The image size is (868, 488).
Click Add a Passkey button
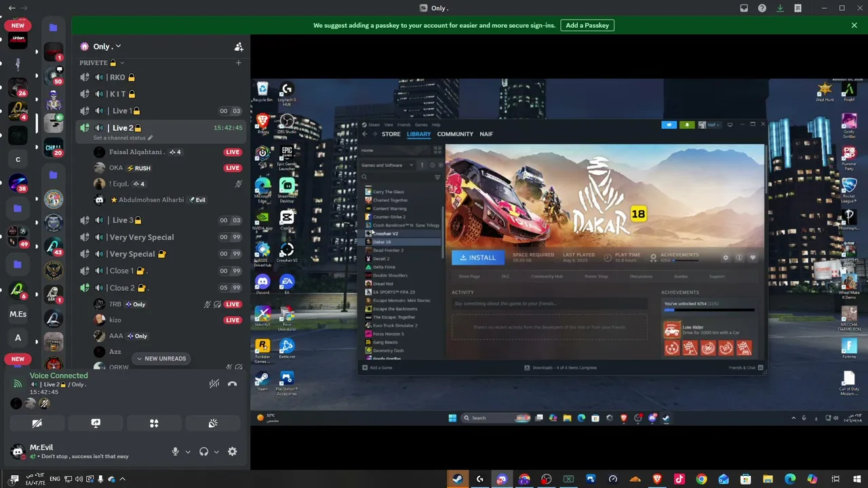[587, 25]
